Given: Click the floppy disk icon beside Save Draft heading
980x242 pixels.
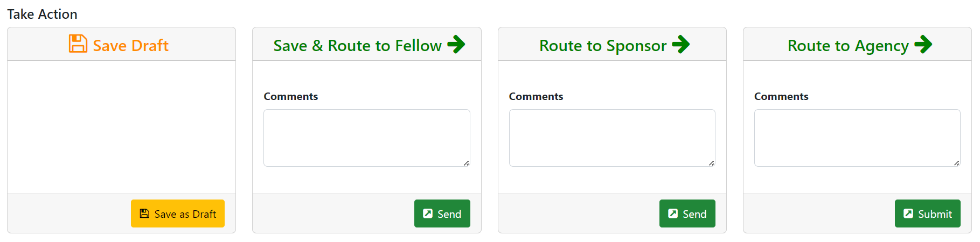Looking at the screenshot, I should 78,44.
